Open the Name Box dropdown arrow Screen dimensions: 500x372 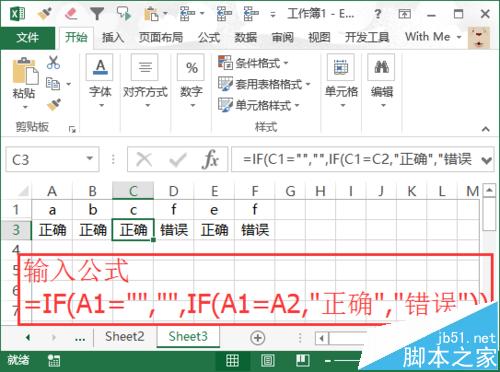89,158
